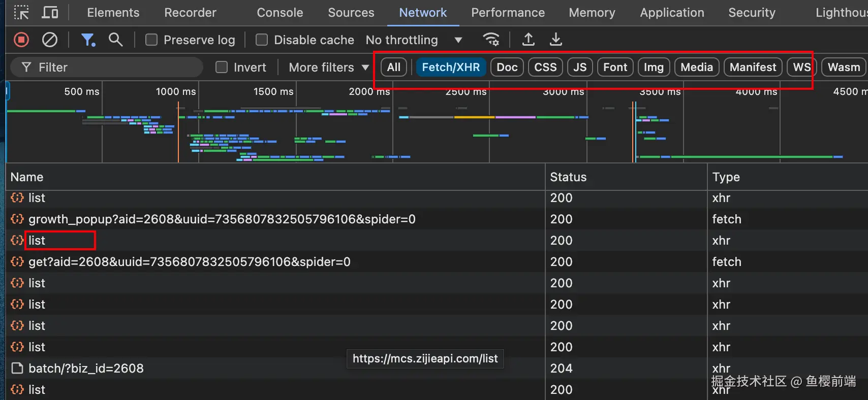Filter requests by JS type
868x400 pixels.
tap(580, 67)
